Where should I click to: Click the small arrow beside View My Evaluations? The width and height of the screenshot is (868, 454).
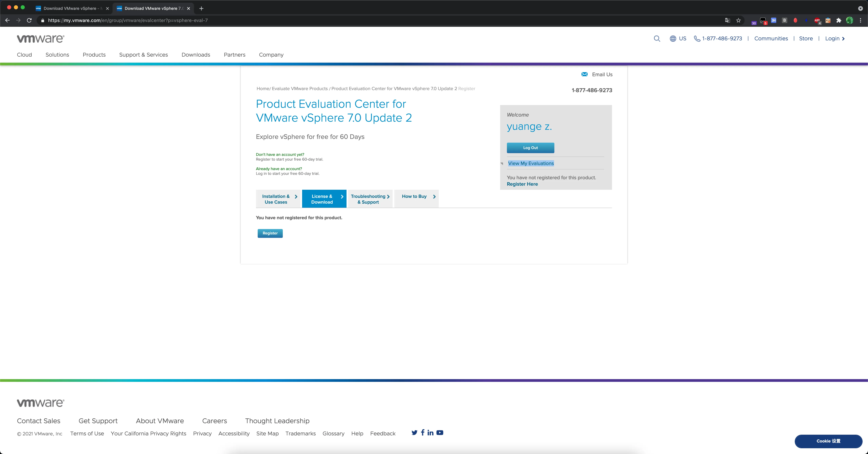coord(502,164)
